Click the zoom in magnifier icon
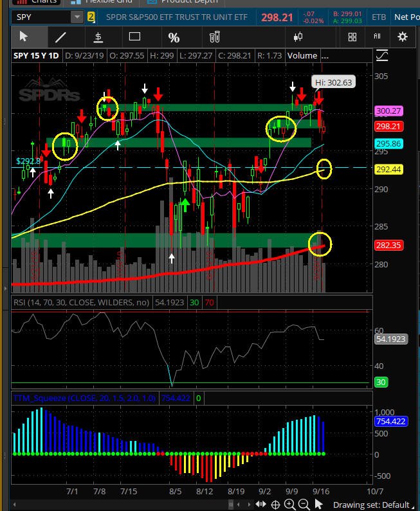Viewport: 420px width, 511px height. pyautogui.click(x=289, y=505)
